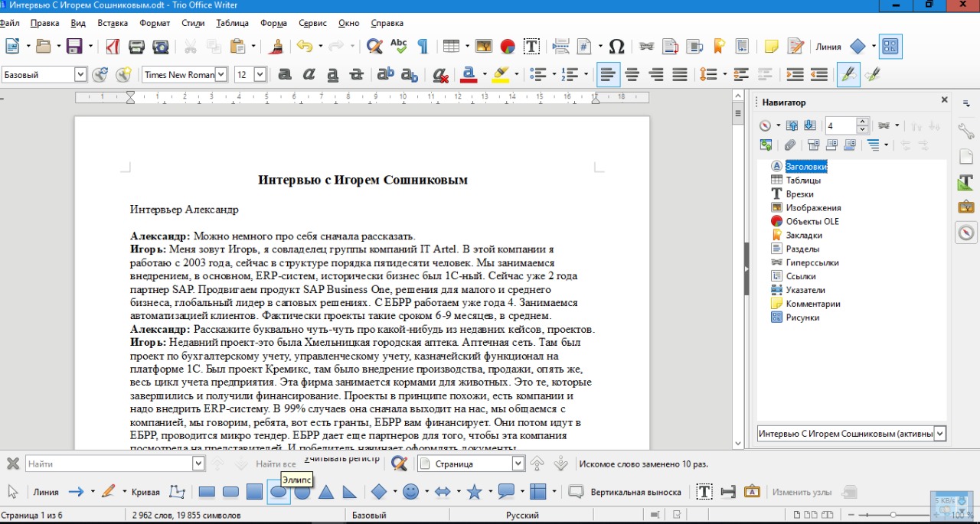Expand the highlighting color dropdown arrow
The image size is (980, 524).
pyautogui.click(x=517, y=75)
